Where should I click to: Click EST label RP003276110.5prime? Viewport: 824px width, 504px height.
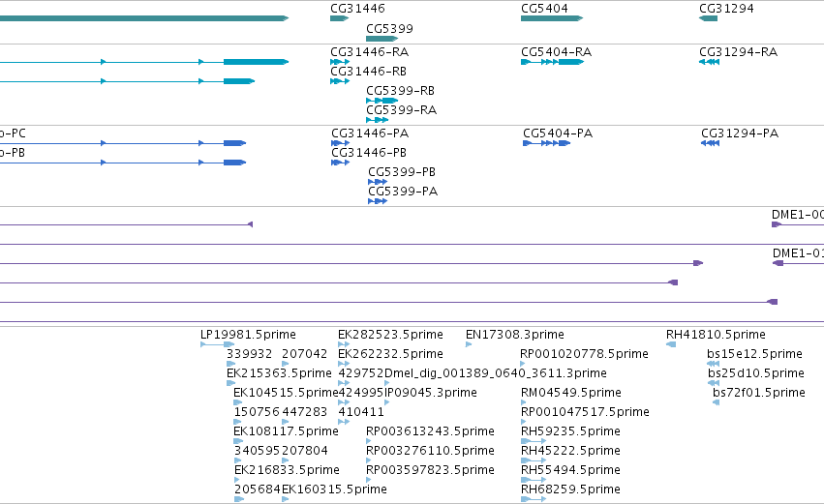pos(430,452)
